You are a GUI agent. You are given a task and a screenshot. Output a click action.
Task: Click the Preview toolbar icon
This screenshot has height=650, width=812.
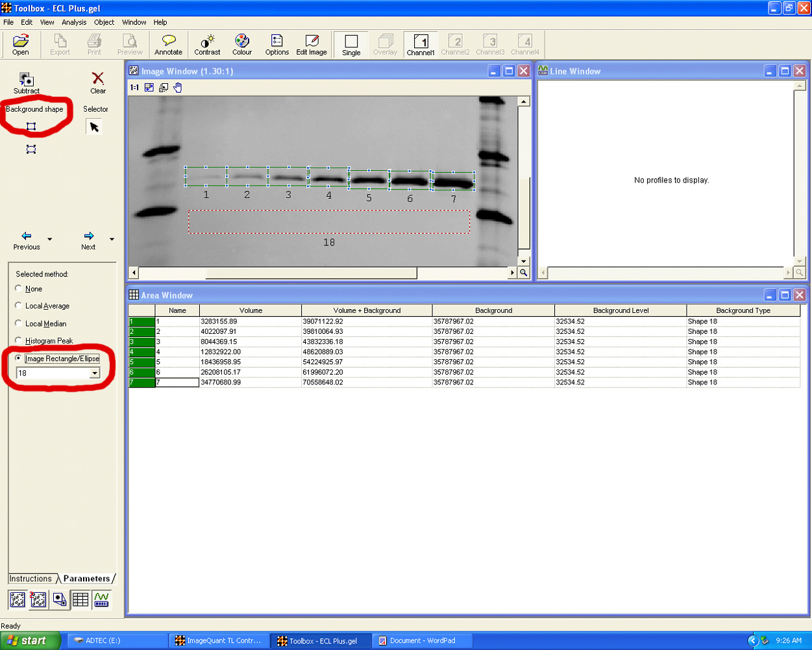130,45
